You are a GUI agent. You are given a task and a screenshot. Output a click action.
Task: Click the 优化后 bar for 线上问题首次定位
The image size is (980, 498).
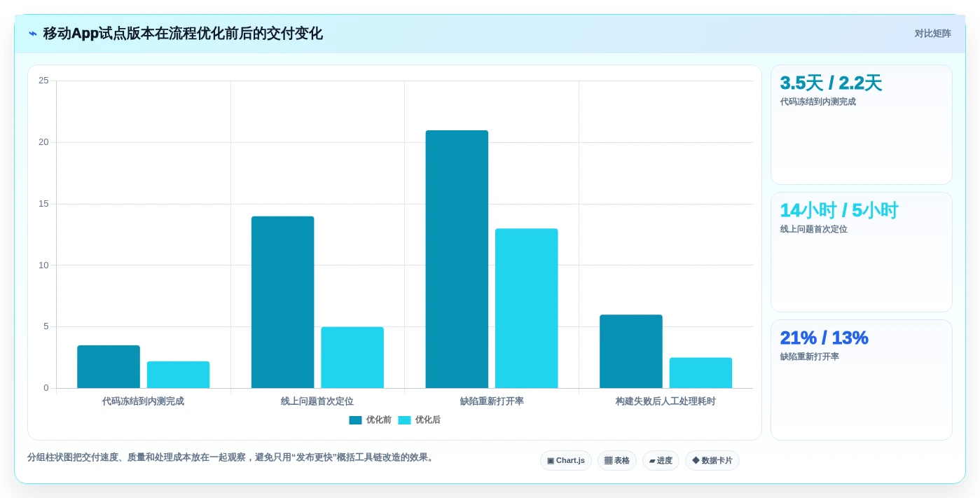pyautogui.click(x=352, y=357)
